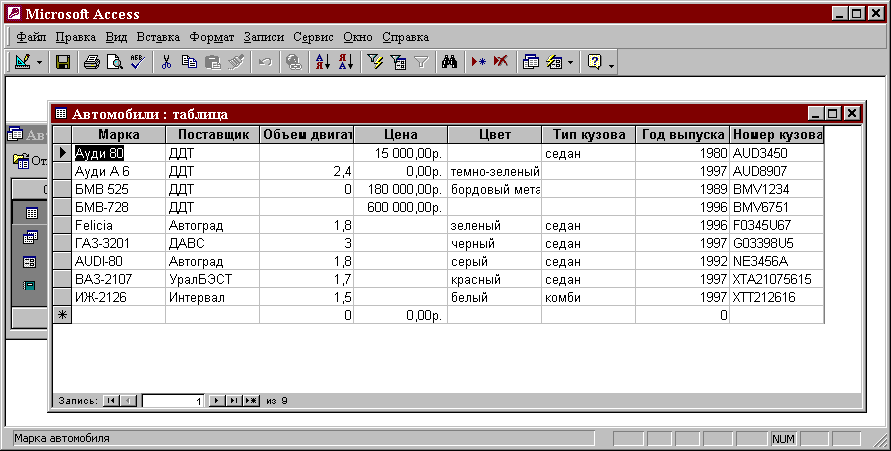Open Filter by Form icon

398,61
